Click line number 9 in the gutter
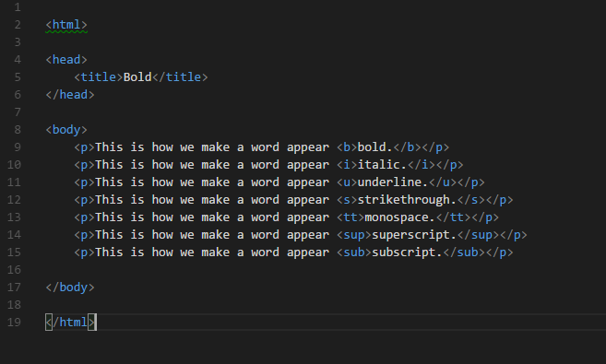This screenshot has width=606, height=364. pos(18,147)
